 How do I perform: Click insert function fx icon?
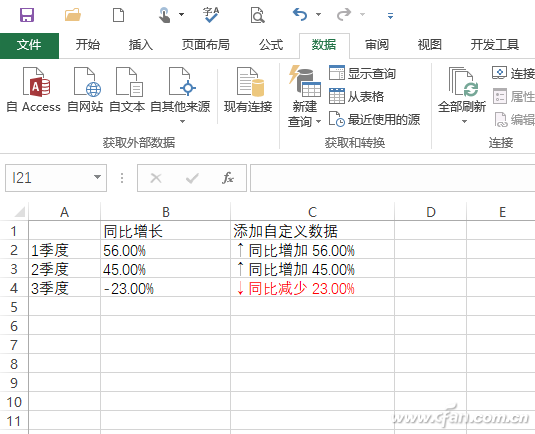(x=228, y=178)
